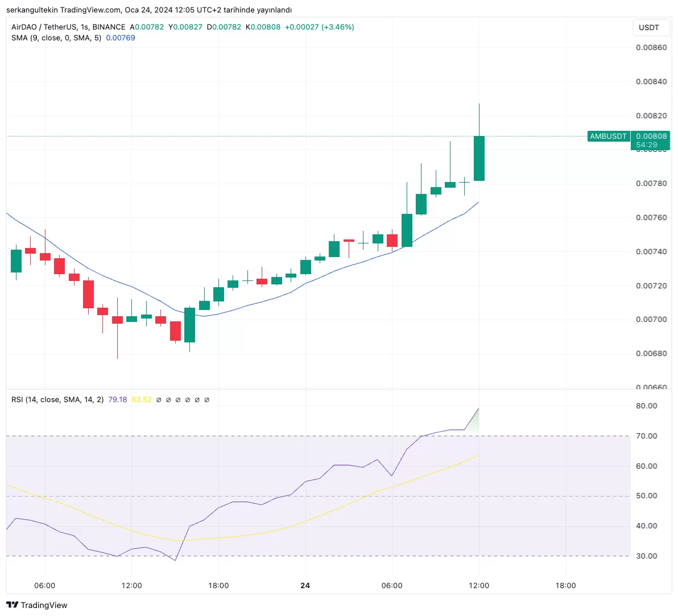Click the 0.00808 current price label

click(651, 137)
